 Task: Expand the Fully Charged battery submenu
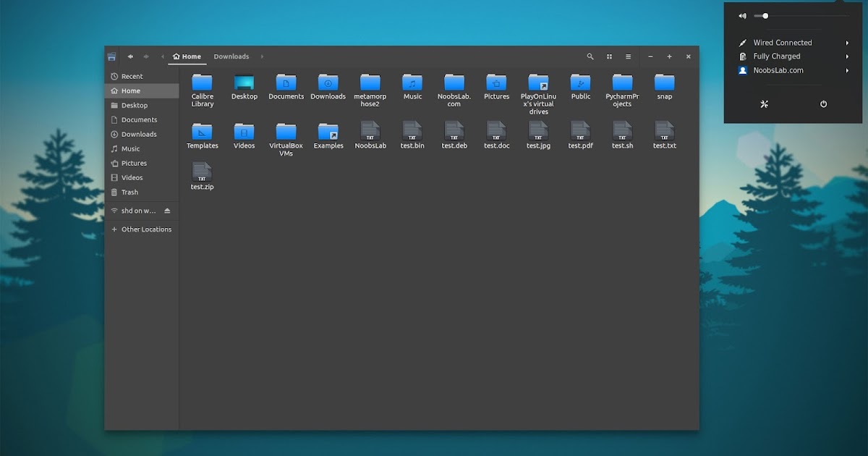point(847,56)
